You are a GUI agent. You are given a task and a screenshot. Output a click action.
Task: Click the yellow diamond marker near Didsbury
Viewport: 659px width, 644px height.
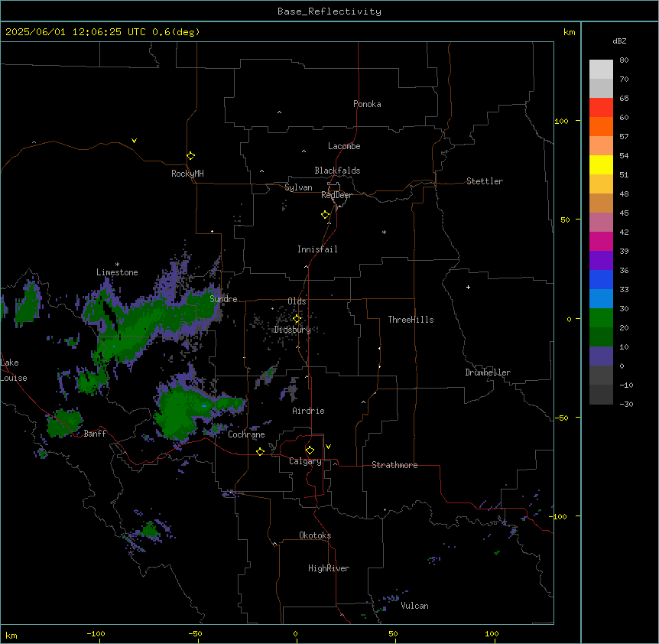click(297, 319)
